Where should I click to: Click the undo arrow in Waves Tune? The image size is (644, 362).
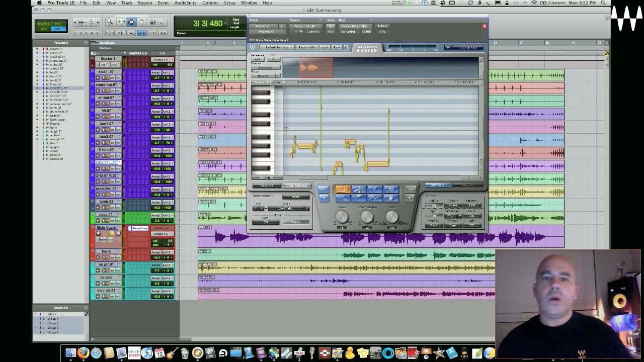point(323,190)
